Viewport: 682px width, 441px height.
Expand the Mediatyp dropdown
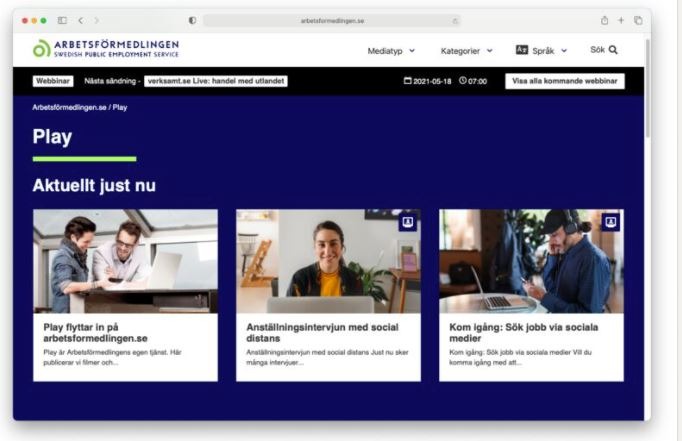[391, 50]
